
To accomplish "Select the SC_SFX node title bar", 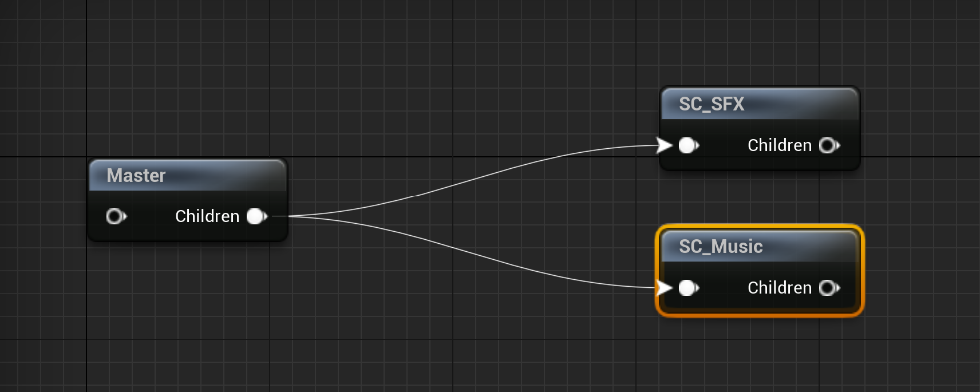I will click(760, 104).
